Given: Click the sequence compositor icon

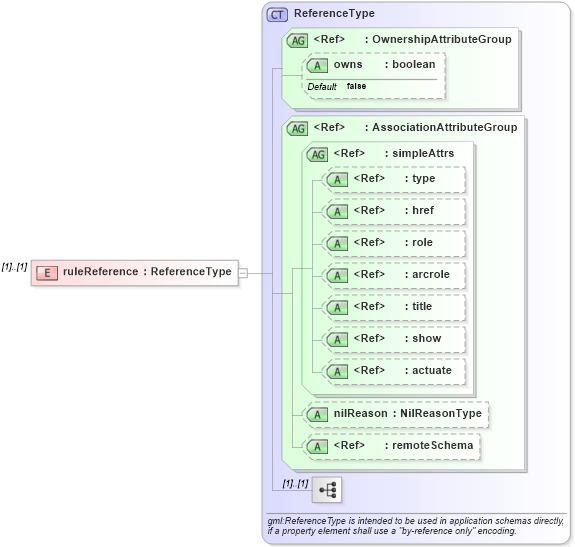Looking at the screenshot, I should pyautogui.click(x=327, y=490).
